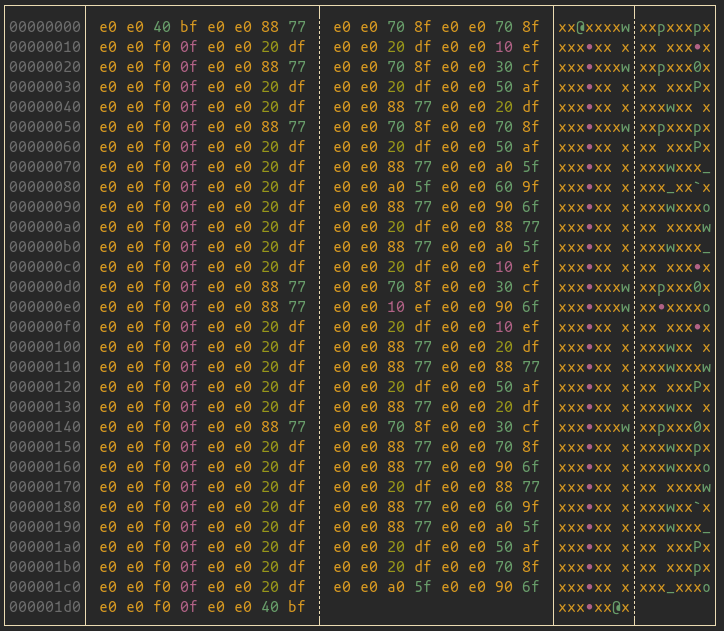Select the 40 byte in the last row
The image size is (724, 631).
point(270,607)
